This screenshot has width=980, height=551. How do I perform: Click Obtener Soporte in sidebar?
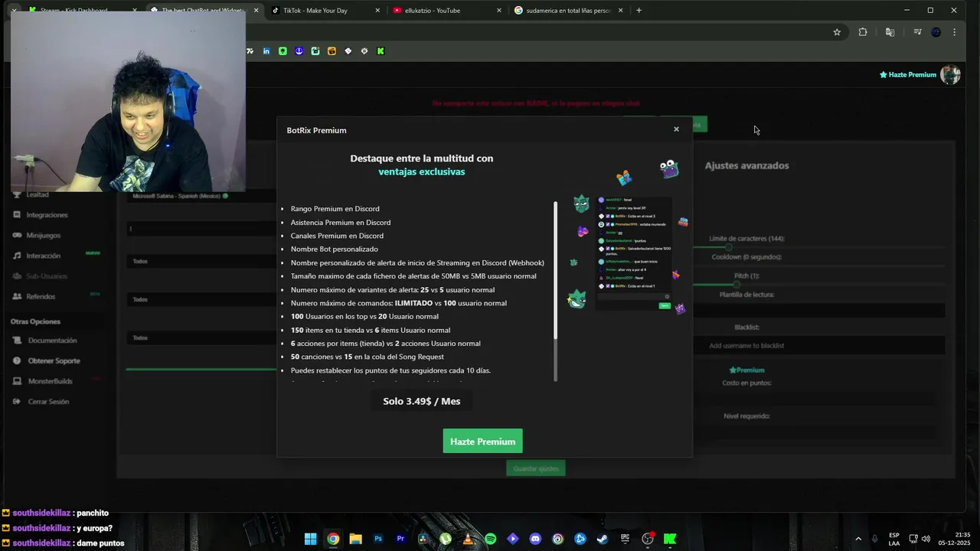point(54,360)
